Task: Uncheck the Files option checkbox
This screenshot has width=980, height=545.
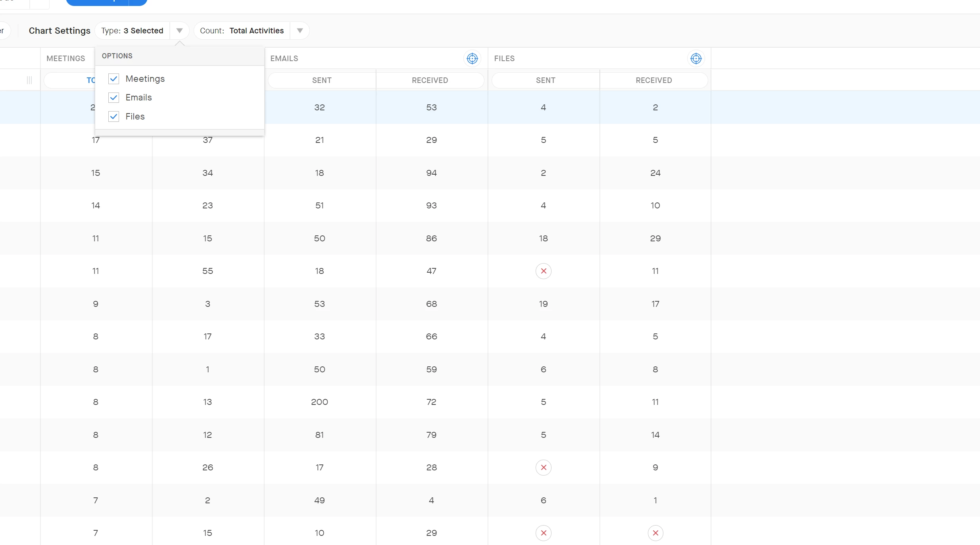Action: point(113,117)
